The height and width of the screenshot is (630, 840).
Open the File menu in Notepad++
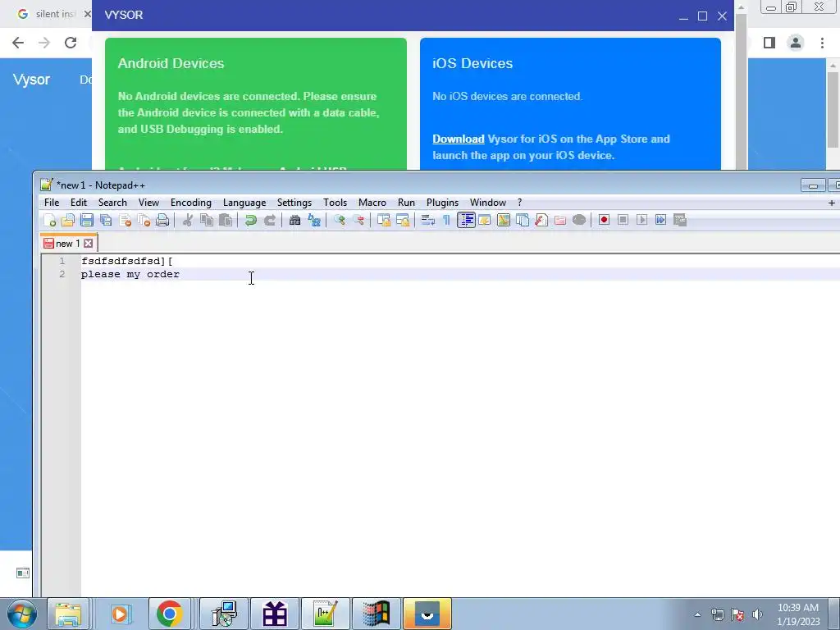tap(52, 203)
